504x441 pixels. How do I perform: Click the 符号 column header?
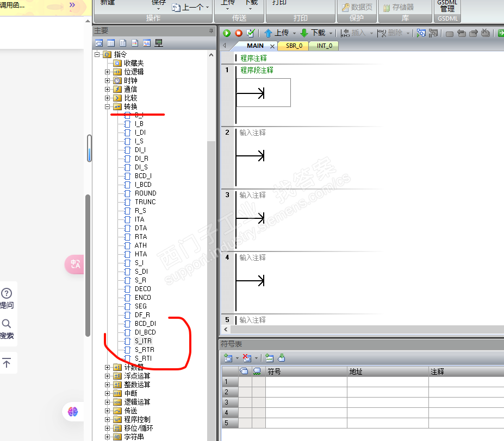pyautogui.click(x=306, y=371)
